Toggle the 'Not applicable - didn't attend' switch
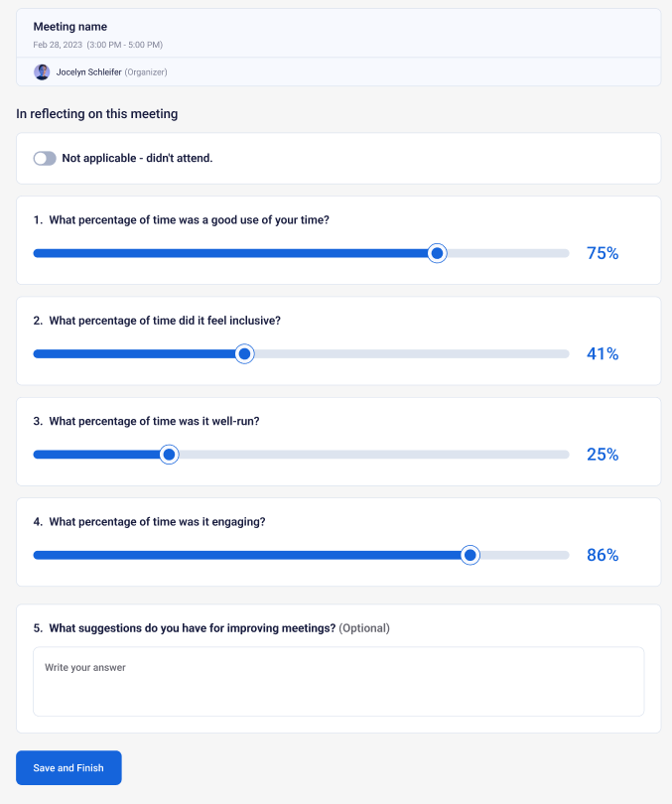Screen dimensions: 672x804 click(45, 159)
